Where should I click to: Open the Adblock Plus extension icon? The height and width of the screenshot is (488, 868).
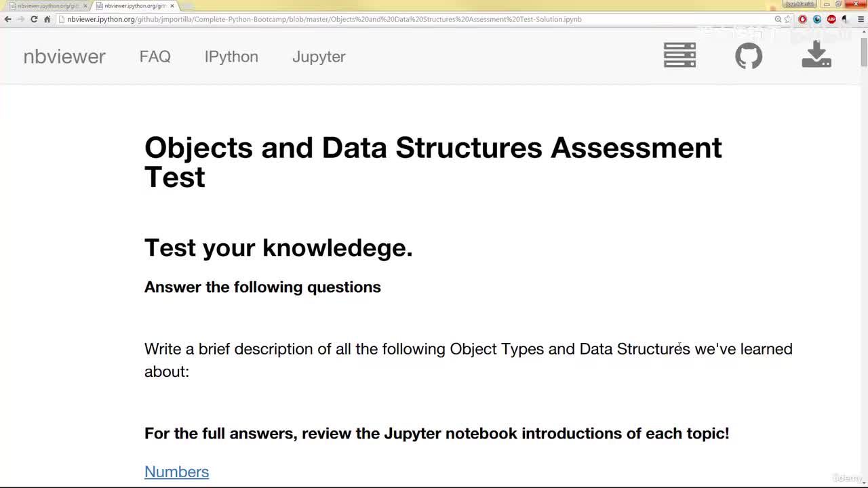pos(831,19)
